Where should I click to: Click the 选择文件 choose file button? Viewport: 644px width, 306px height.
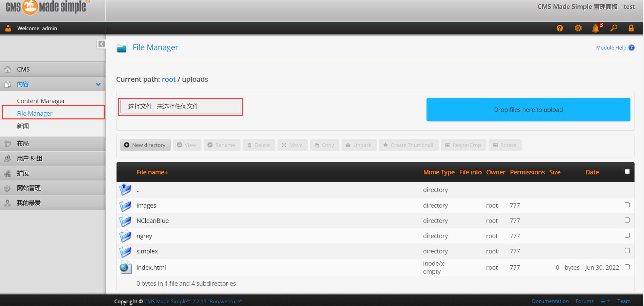tap(140, 106)
